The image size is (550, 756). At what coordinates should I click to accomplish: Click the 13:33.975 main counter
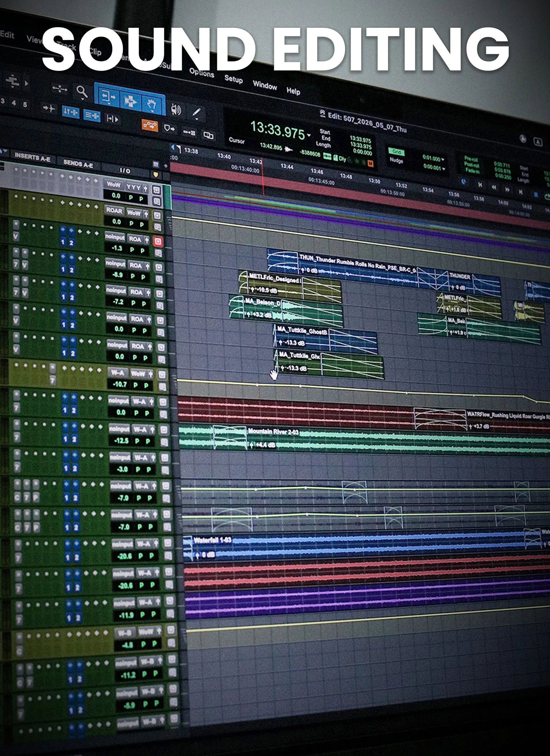[277, 130]
